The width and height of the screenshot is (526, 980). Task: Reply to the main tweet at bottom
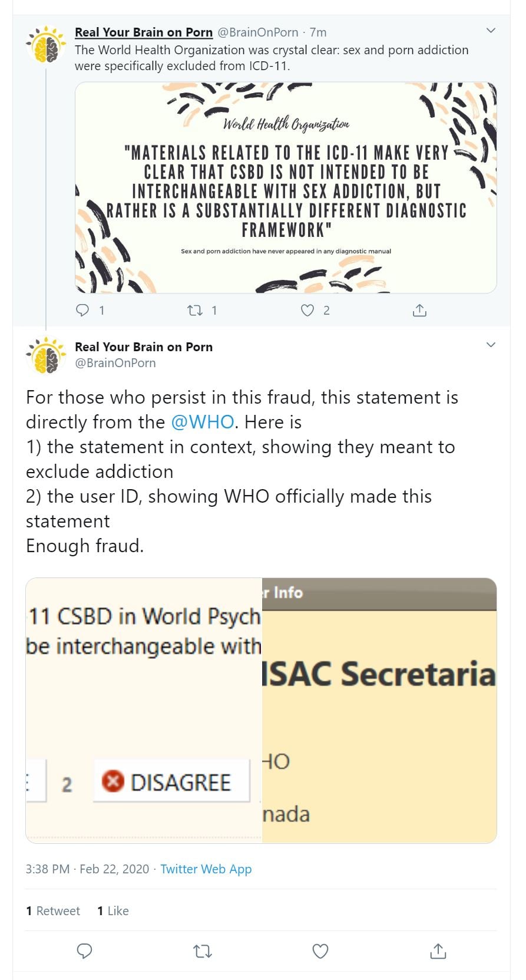pos(85,951)
